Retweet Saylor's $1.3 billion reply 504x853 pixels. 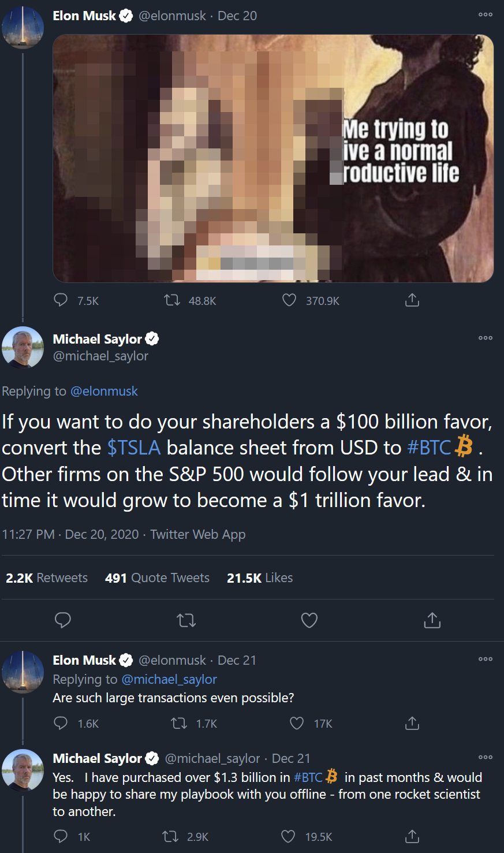coord(170,836)
